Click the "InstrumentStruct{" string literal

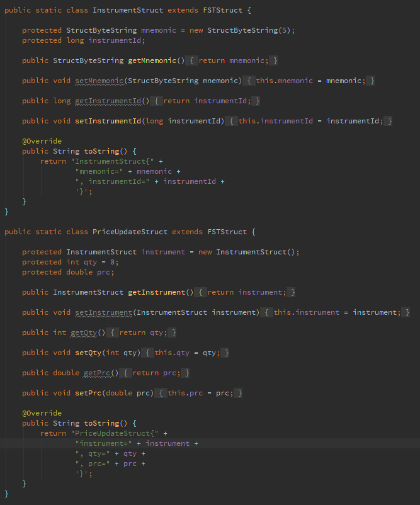113,161
